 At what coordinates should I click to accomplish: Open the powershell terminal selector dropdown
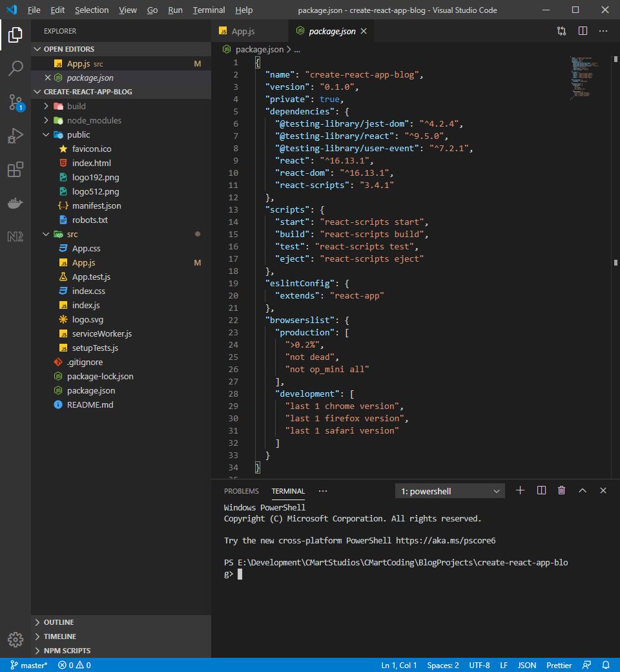pyautogui.click(x=450, y=491)
